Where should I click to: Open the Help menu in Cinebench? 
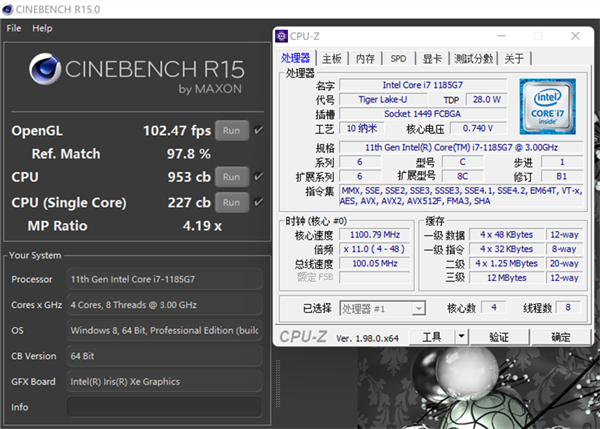tap(42, 28)
